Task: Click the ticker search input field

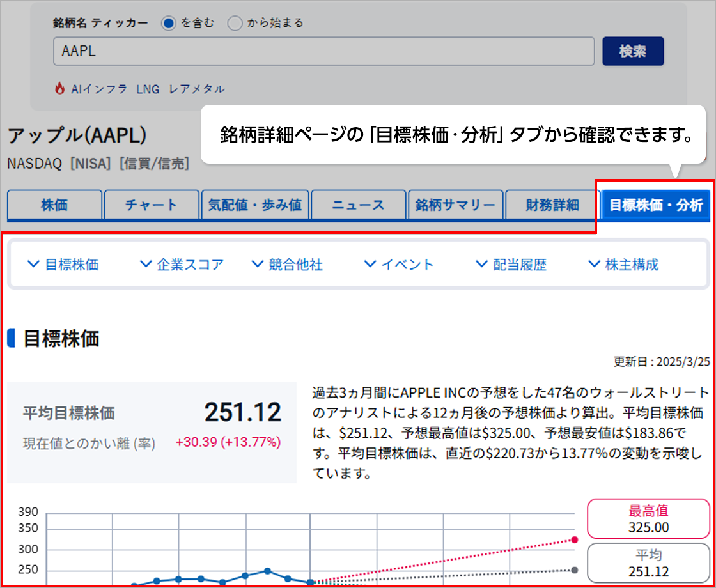Action: 323,51
